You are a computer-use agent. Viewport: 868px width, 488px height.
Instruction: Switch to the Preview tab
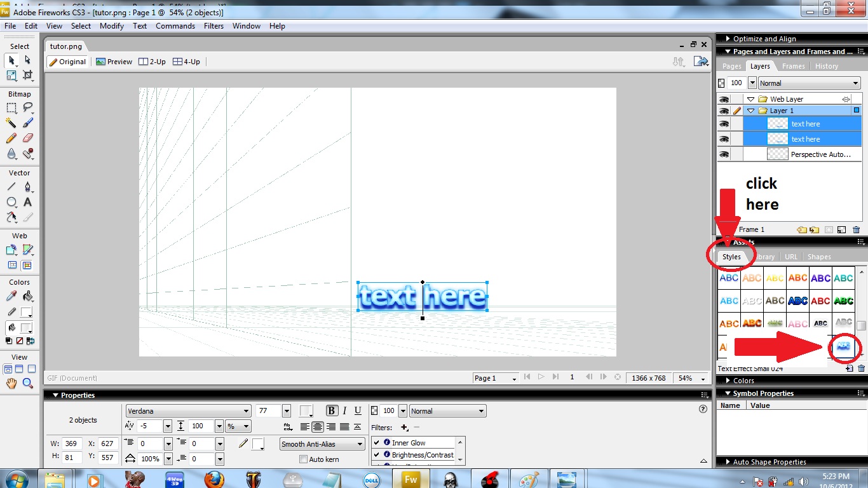114,62
